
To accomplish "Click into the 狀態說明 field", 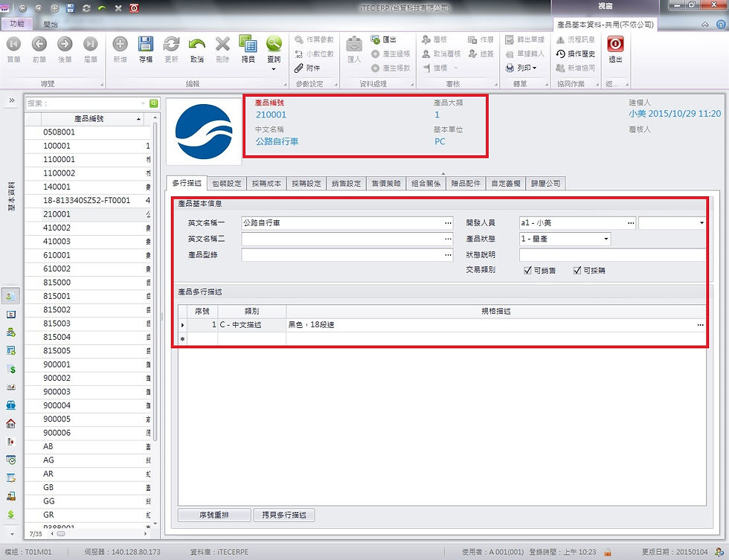I will click(612, 254).
